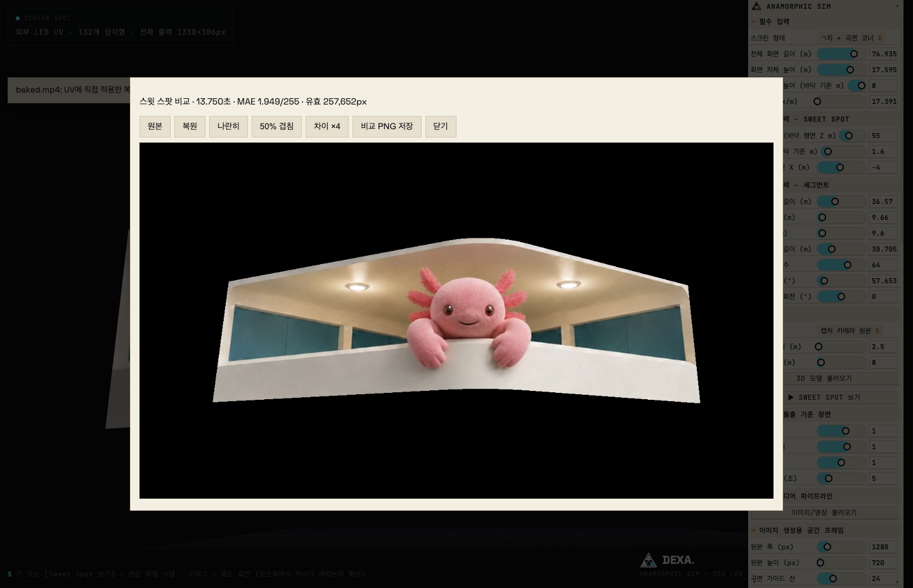Click the axolotl sweet spot preview image

[456, 321]
